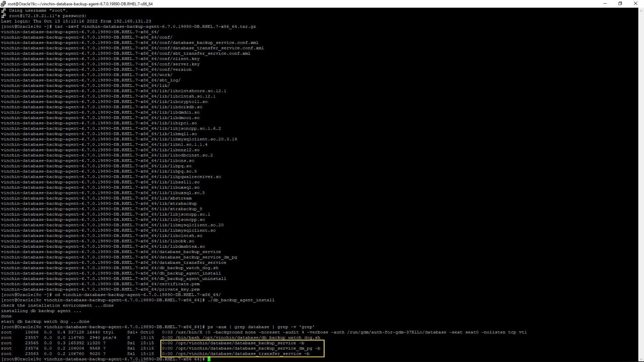Select the conf/server.key line
Screen dimensions: 644x362
100,64
